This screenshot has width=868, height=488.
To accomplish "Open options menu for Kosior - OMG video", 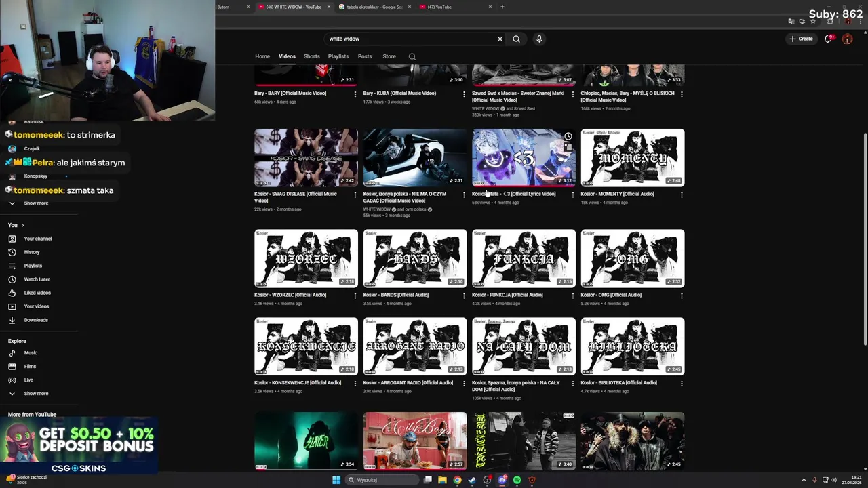I will pos(682,296).
